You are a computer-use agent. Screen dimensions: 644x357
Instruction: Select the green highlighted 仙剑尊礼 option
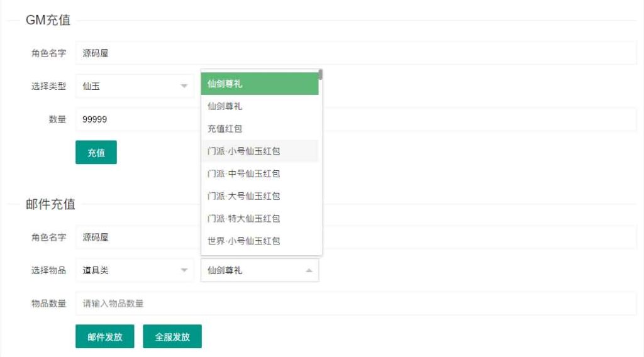pyautogui.click(x=259, y=84)
